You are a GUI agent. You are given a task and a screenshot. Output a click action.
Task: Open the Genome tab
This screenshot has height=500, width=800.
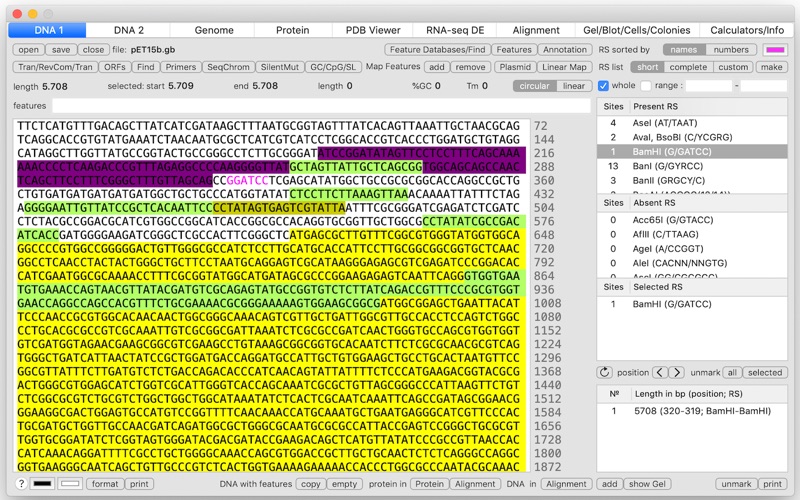point(214,30)
